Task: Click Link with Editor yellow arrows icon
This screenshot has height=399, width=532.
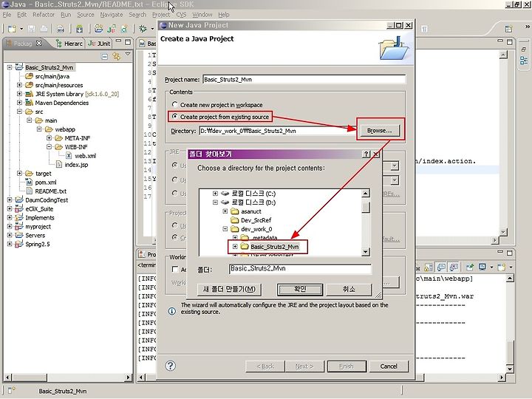Action: pyautogui.click(x=117, y=56)
